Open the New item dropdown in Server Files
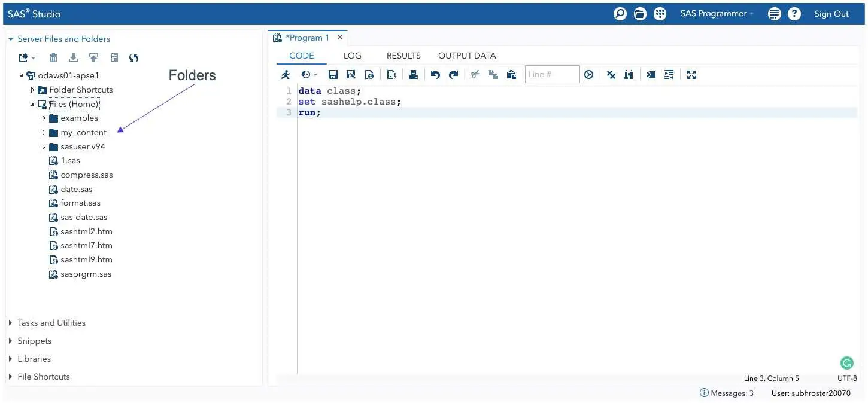The image size is (868, 403). 27,58
